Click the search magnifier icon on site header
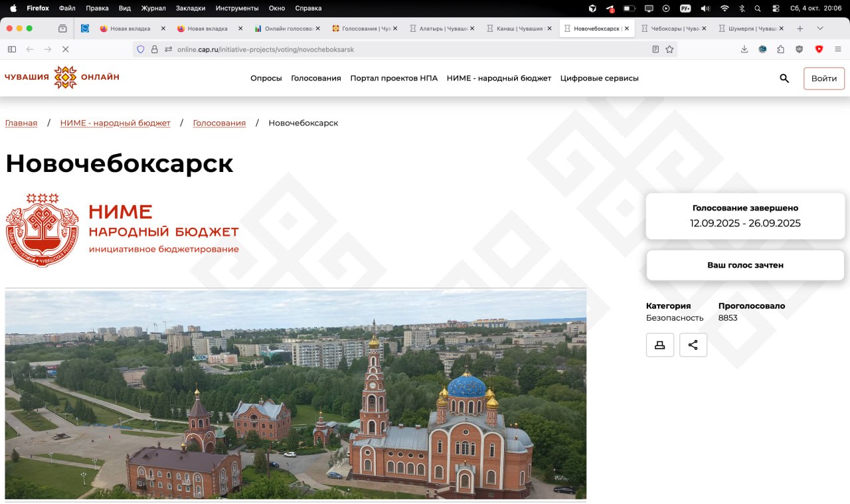The height and width of the screenshot is (504, 850). click(x=784, y=78)
